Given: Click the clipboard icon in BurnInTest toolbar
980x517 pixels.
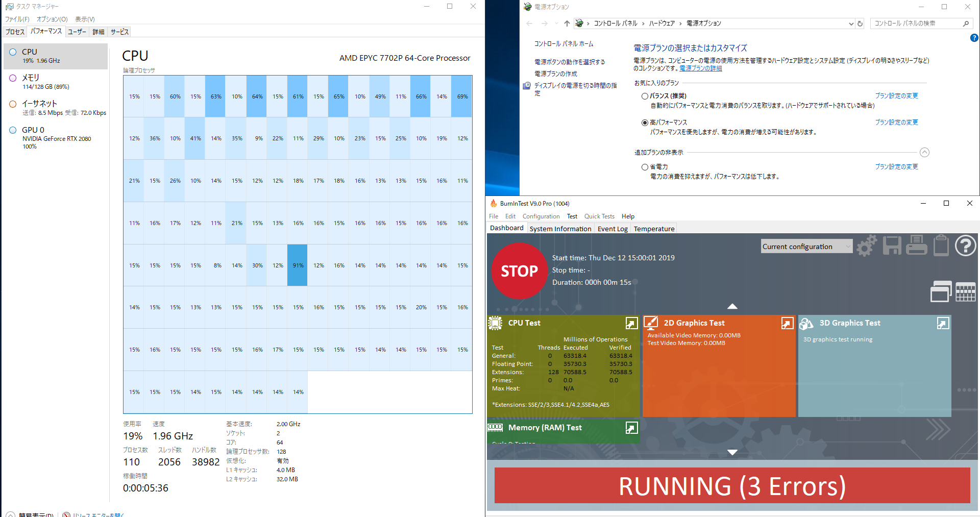Looking at the screenshot, I should coord(941,245).
